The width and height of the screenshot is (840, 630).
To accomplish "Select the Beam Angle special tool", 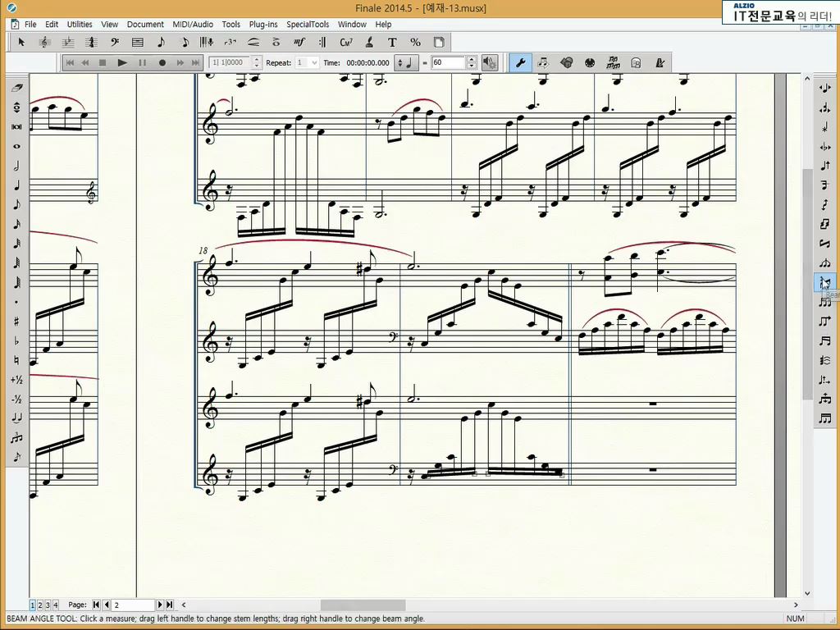I will 825,282.
